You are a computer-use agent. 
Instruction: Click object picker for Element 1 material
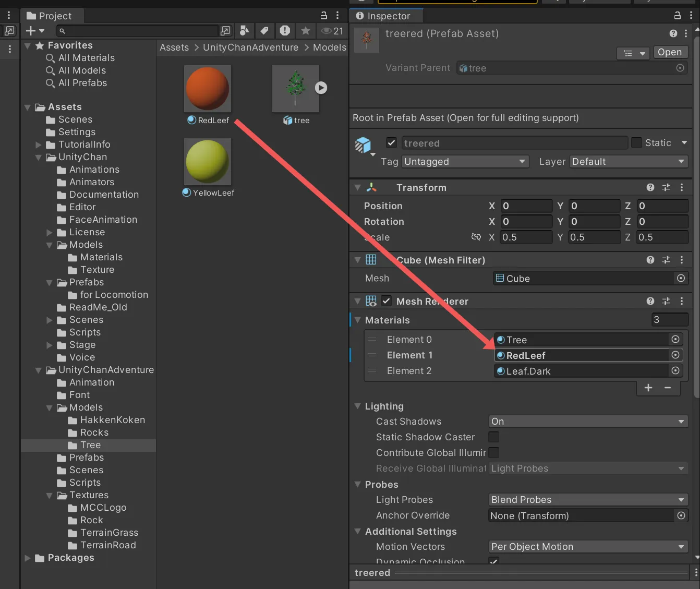point(675,355)
